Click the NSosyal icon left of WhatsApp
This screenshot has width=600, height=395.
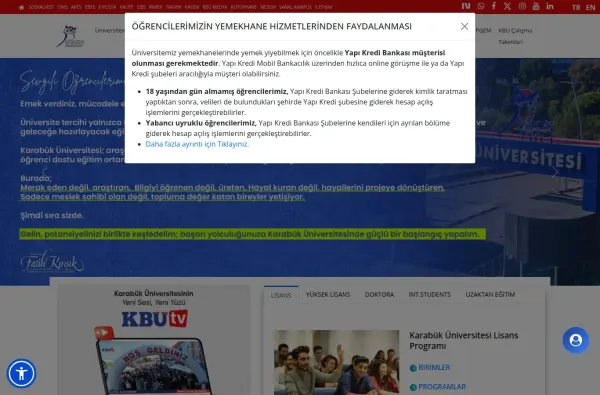[x=466, y=6]
